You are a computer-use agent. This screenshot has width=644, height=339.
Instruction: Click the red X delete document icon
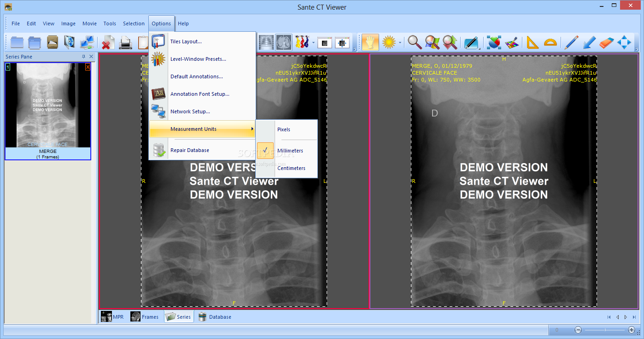(108, 42)
